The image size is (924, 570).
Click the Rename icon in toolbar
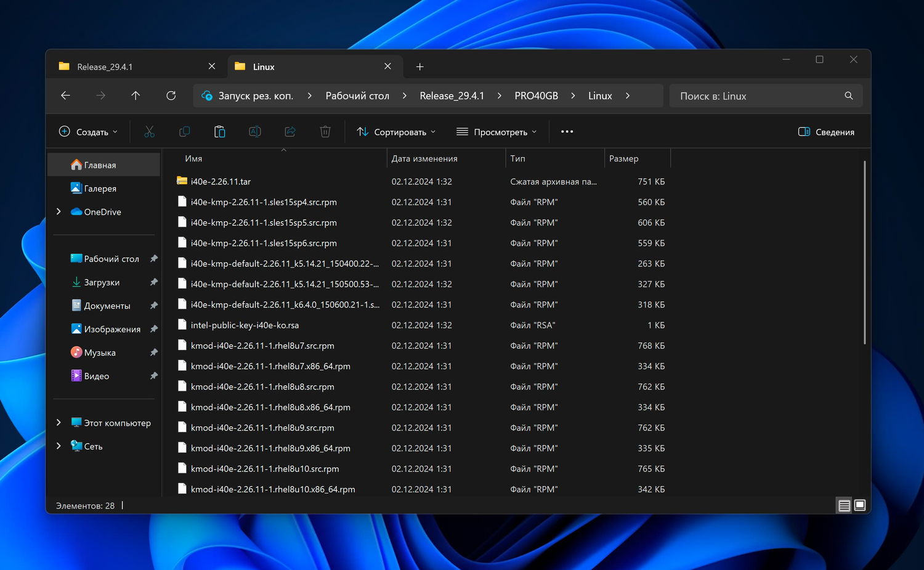click(254, 132)
